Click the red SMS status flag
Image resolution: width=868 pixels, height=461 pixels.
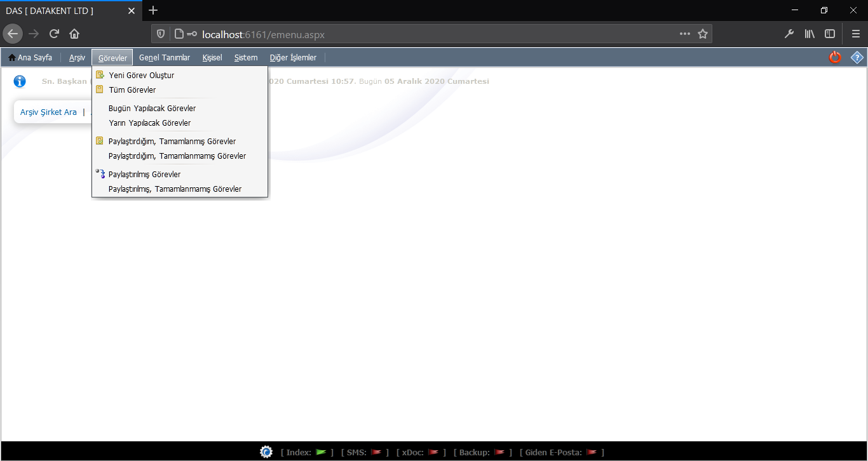tap(376, 452)
